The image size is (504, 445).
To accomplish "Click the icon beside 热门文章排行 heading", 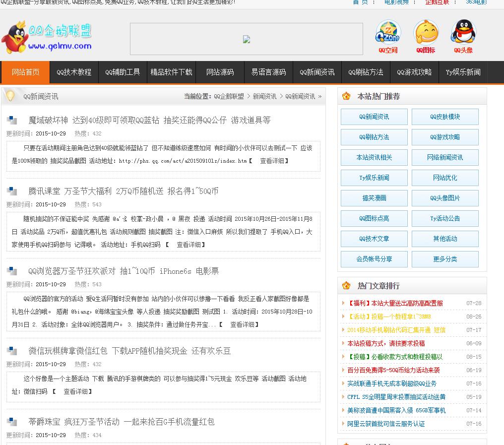I will tap(346, 285).
